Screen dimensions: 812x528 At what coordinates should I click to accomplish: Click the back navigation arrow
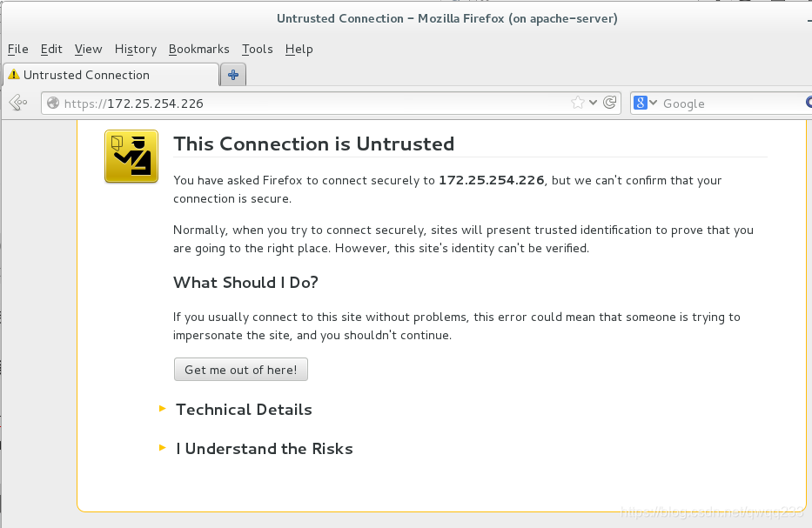tap(17, 103)
